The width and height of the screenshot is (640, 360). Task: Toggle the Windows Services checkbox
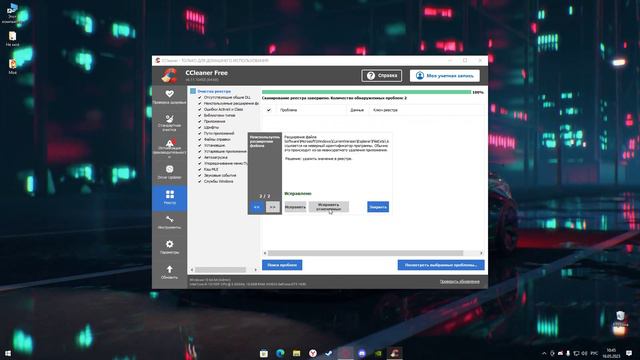pos(200,181)
